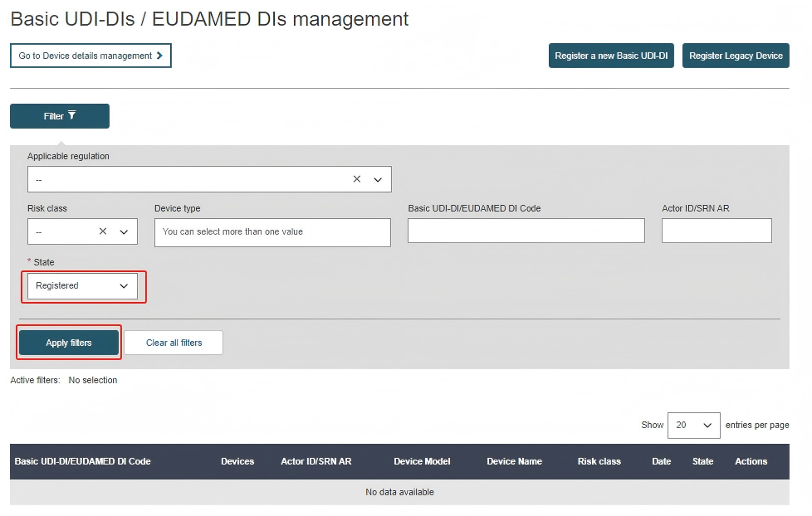This screenshot has width=812, height=516.
Task: Focus the Basic UDI-DI/EUDAMED DI Code field
Action: pyautogui.click(x=526, y=231)
